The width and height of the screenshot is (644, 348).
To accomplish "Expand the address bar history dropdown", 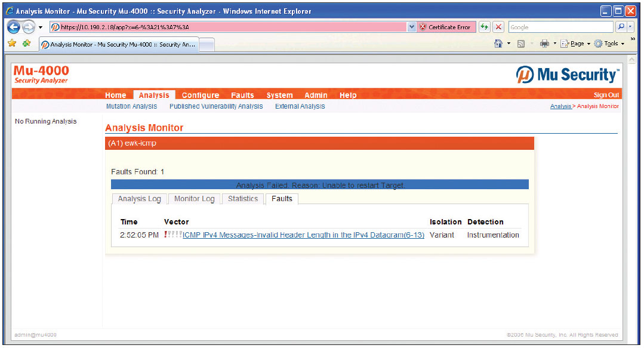I will click(411, 27).
